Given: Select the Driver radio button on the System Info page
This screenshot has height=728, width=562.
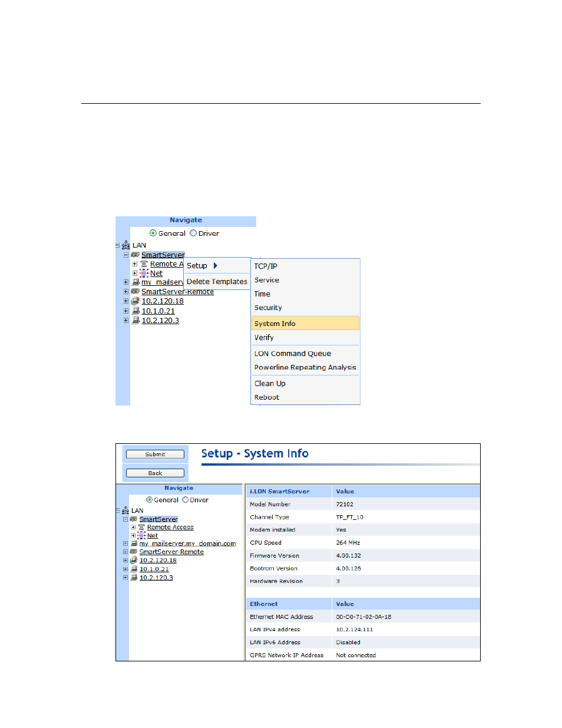Looking at the screenshot, I should 186,500.
